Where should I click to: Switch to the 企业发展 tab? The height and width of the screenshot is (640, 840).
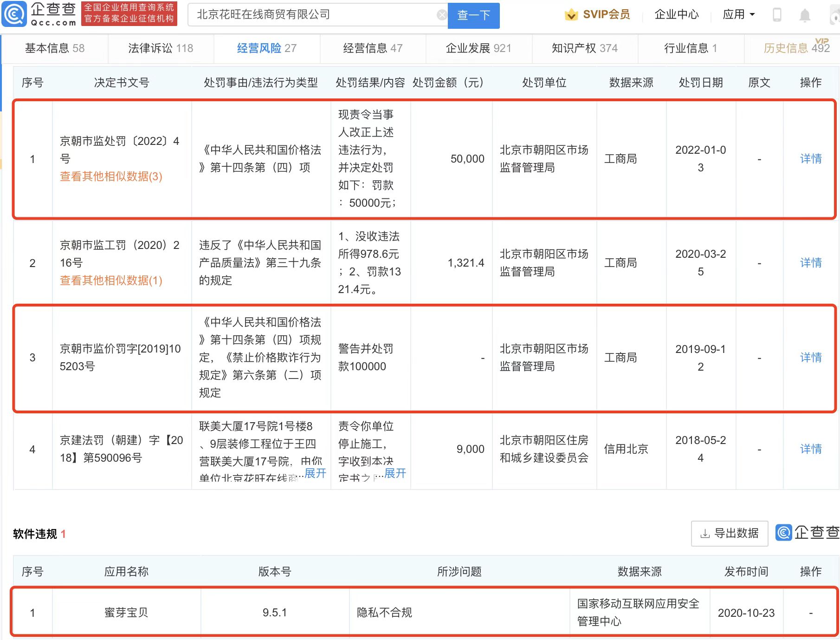[478, 48]
